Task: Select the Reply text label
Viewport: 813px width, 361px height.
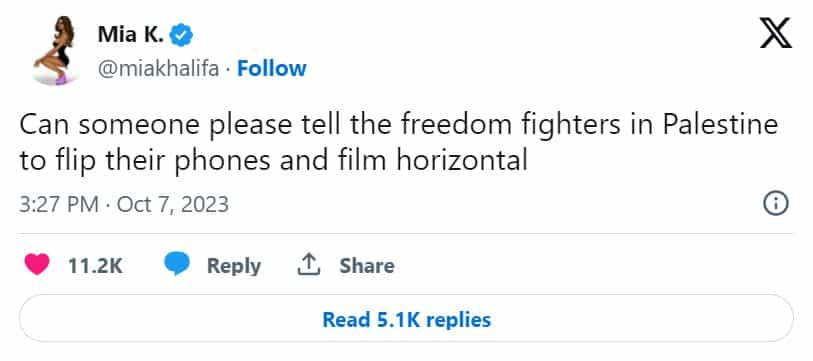Action: click(x=234, y=266)
